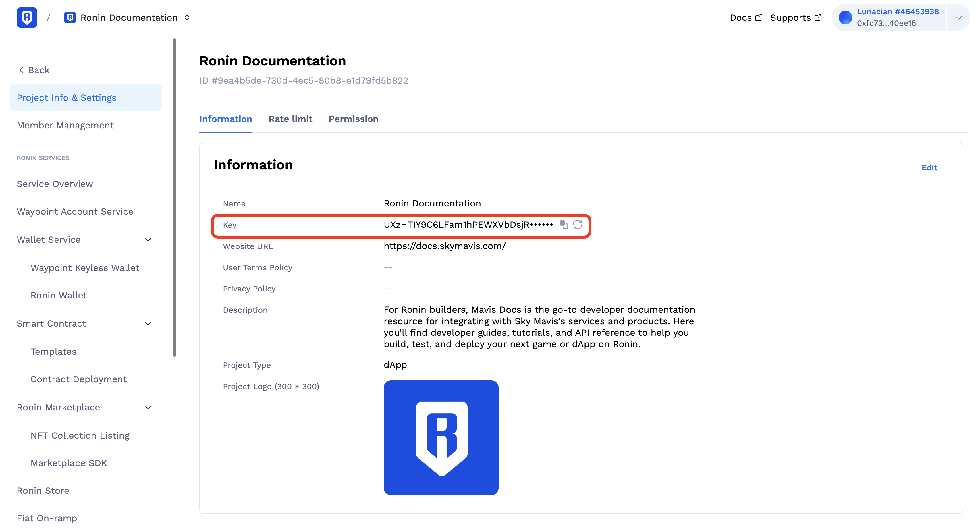Click the Ronin Documentation page heading
Screen dimensions: 980x529
pyautogui.click(x=272, y=61)
